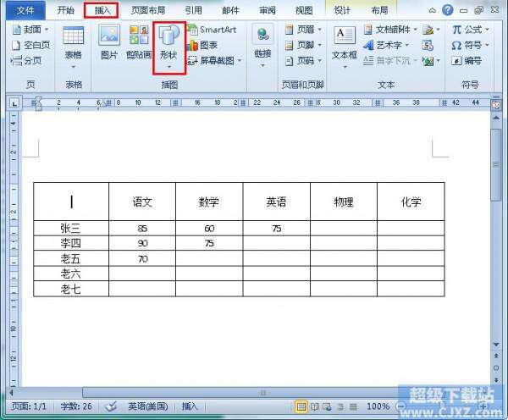This screenshot has height=420, width=508.
Task: Click the select browse object button
Action: 496,368
